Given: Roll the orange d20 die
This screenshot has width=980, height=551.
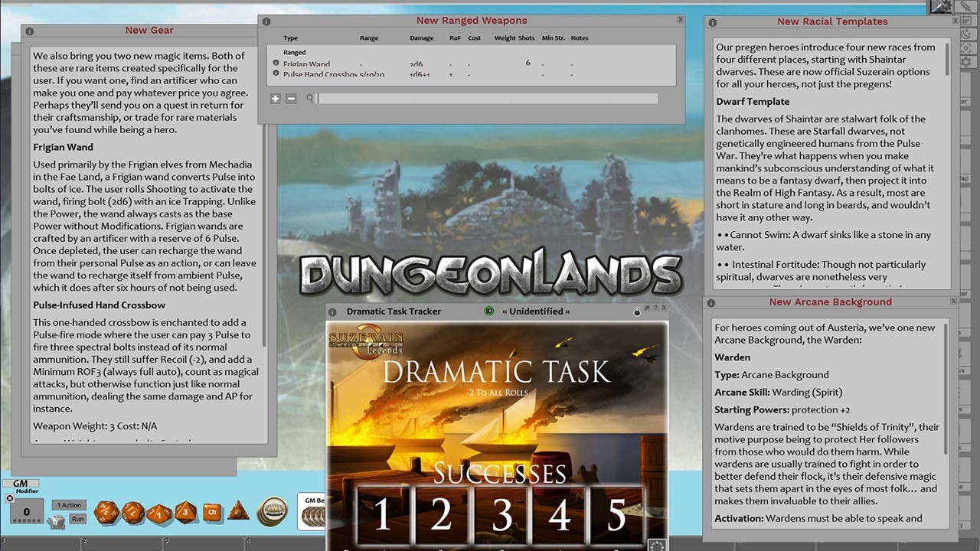Looking at the screenshot, I should pyautogui.click(x=106, y=510).
